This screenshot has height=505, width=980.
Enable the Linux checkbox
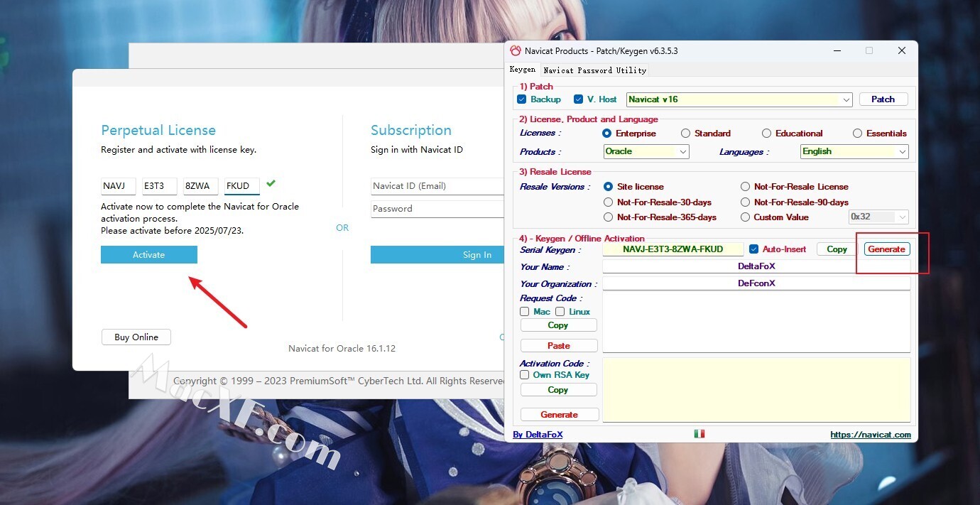560,312
